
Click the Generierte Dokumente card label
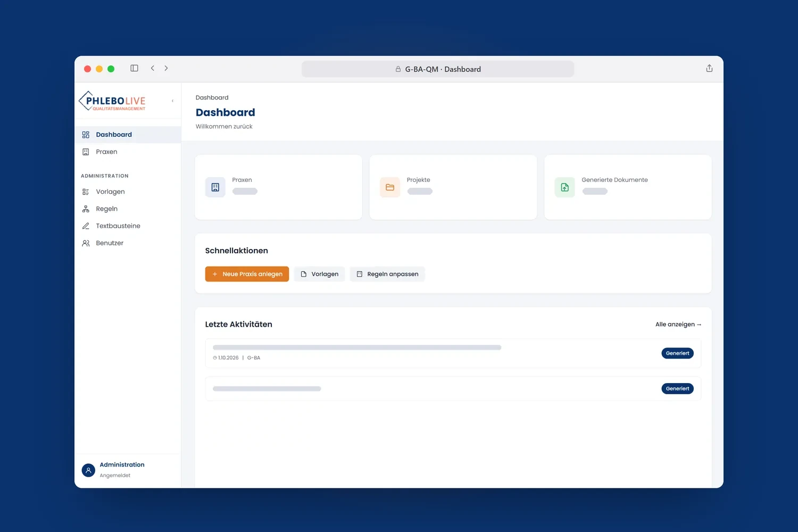click(614, 180)
